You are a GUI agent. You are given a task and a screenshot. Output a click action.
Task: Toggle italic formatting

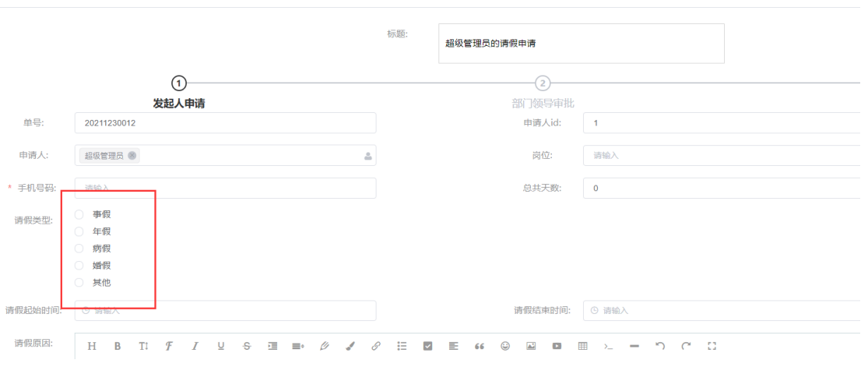(x=195, y=346)
